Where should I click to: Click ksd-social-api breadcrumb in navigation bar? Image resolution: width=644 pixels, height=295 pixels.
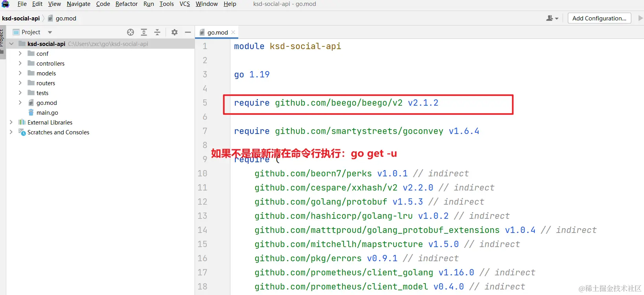[x=21, y=18]
